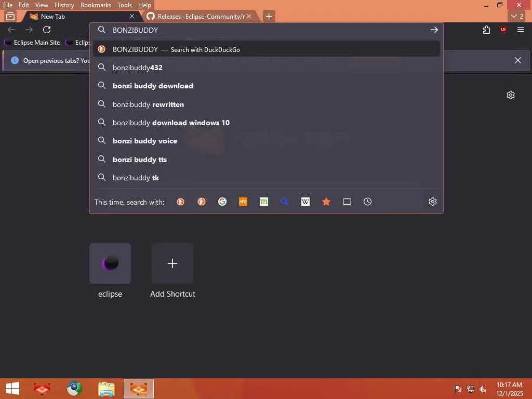The image size is (532, 399).
Task: Click the go arrow in address bar
Action: [x=434, y=30]
